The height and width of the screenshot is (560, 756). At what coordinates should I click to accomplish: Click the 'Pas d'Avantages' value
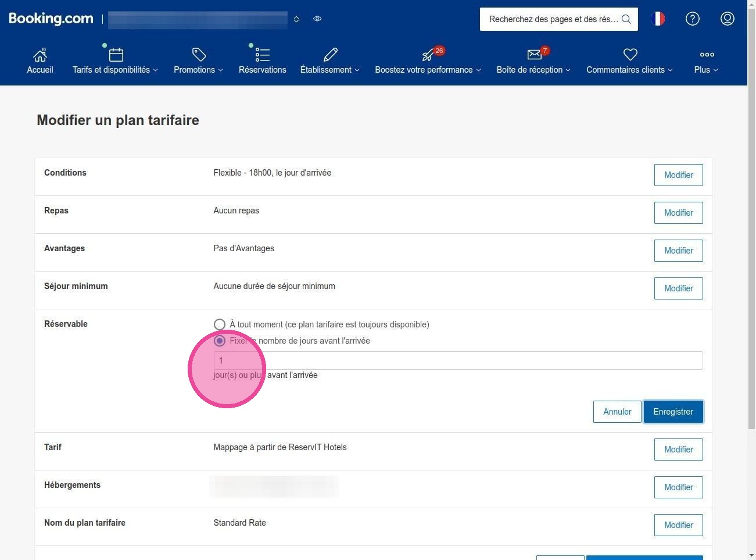[x=244, y=248]
